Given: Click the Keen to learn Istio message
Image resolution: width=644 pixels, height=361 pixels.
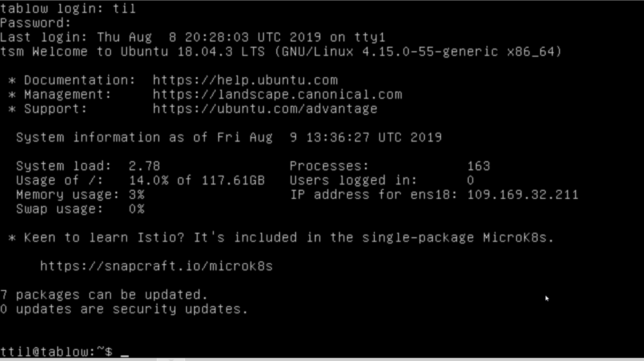Looking at the screenshot, I should (x=281, y=237).
